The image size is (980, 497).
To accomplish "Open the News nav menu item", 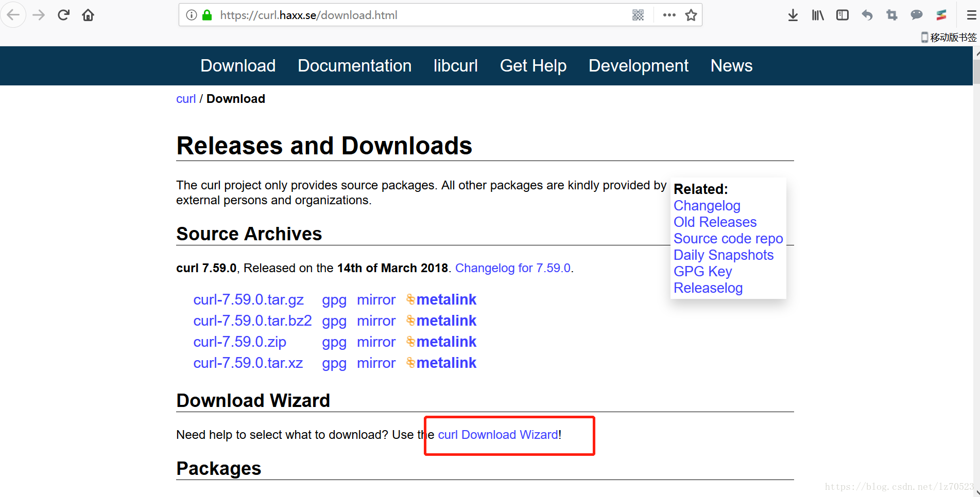I will point(731,66).
